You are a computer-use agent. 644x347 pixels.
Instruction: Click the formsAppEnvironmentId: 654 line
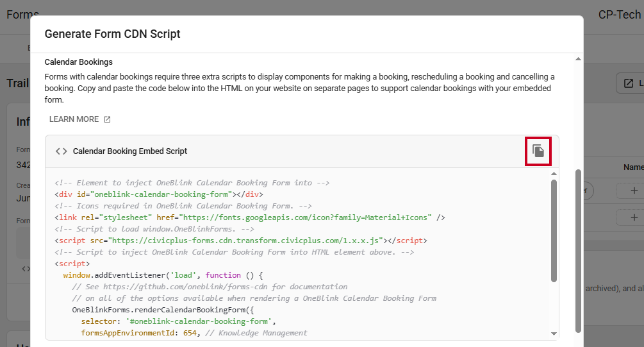(x=194, y=333)
